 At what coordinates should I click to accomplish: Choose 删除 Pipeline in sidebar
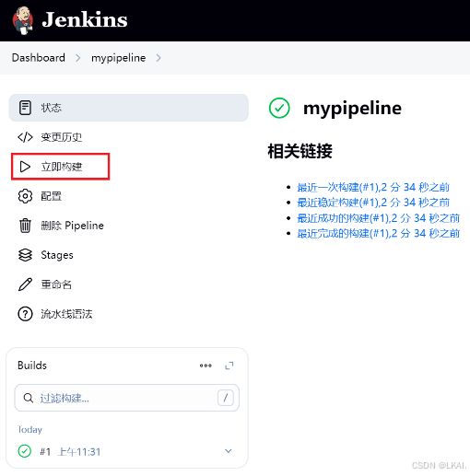(73, 226)
